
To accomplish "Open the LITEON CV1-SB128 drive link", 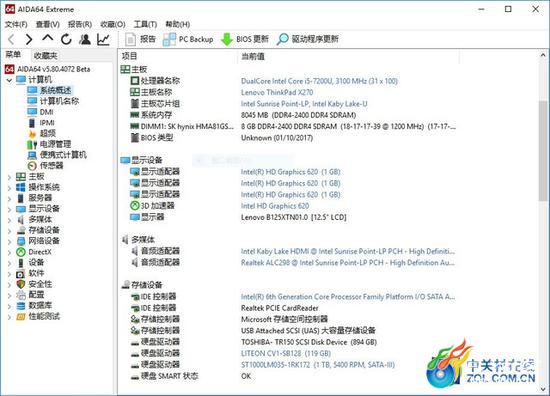I will click(x=286, y=353).
